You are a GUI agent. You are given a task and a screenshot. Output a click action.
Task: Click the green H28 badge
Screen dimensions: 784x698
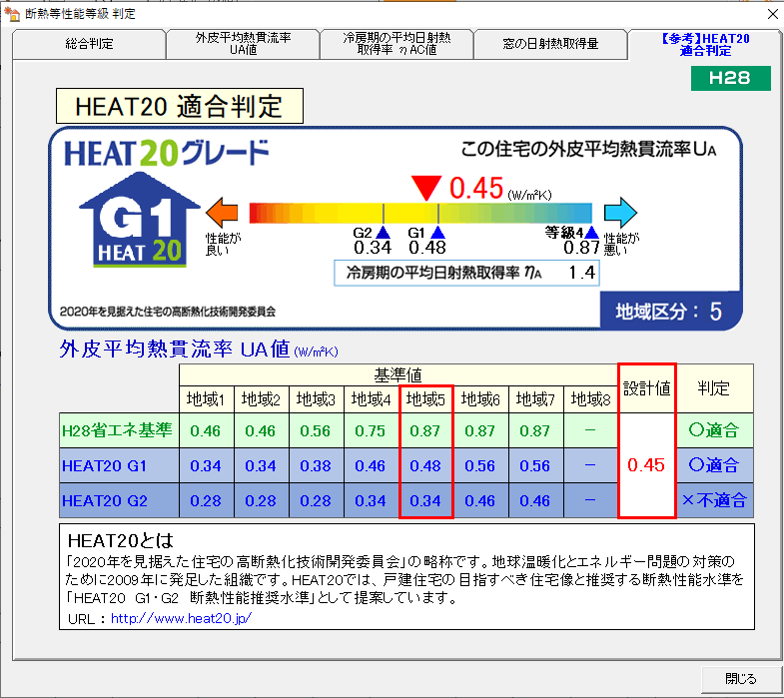730,78
